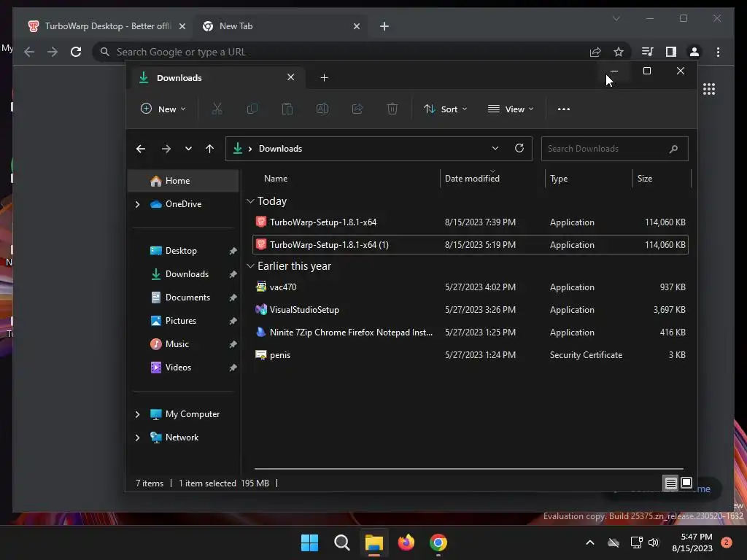This screenshot has height=560, width=747.
Task: Click File Explorer icon on the taskbar
Action: pyautogui.click(x=374, y=542)
